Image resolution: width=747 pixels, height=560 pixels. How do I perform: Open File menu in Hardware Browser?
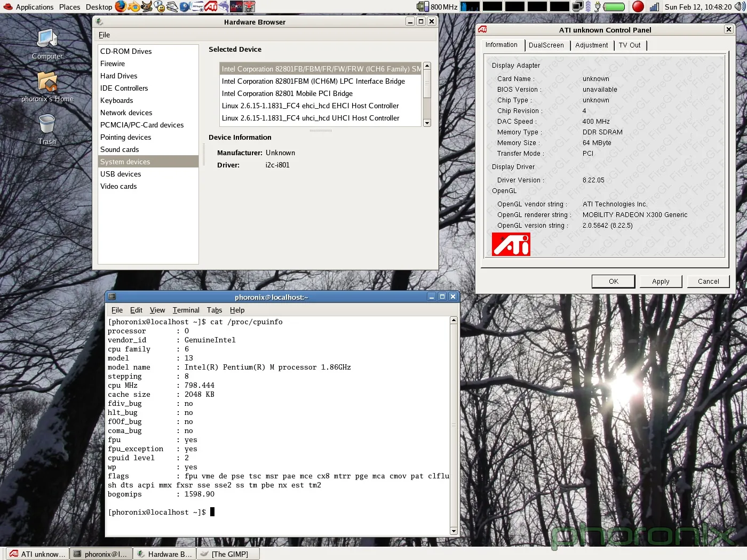(x=104, y=35)
